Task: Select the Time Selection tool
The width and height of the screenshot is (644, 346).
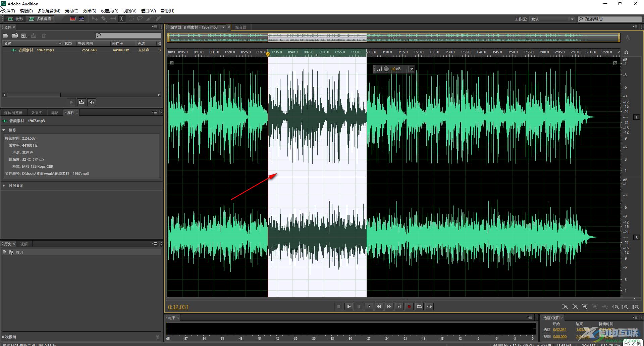Action: 121,19
